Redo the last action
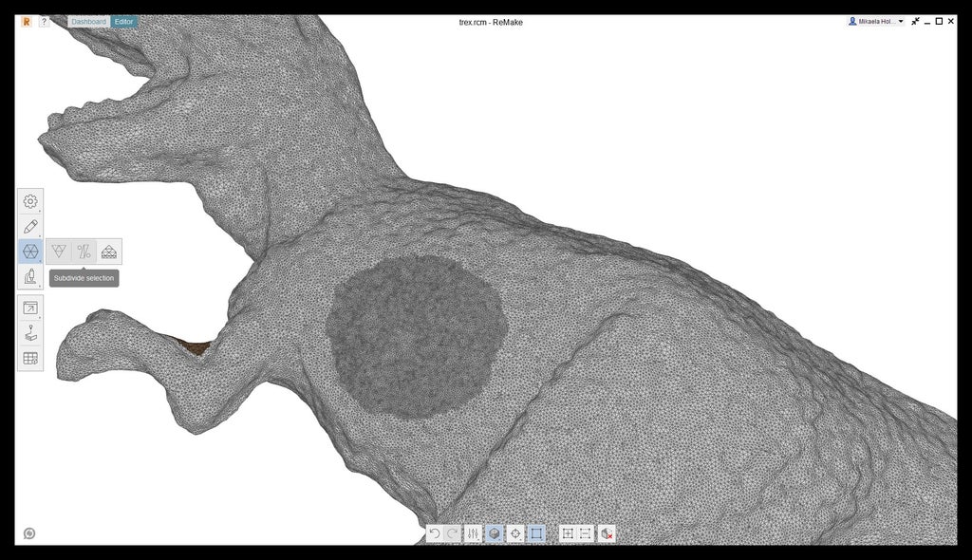 [x=453, y=533]
